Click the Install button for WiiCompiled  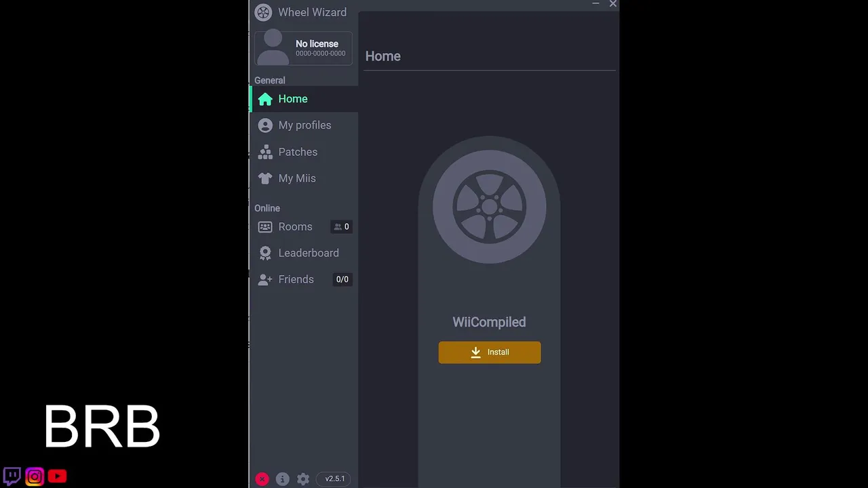490,352
